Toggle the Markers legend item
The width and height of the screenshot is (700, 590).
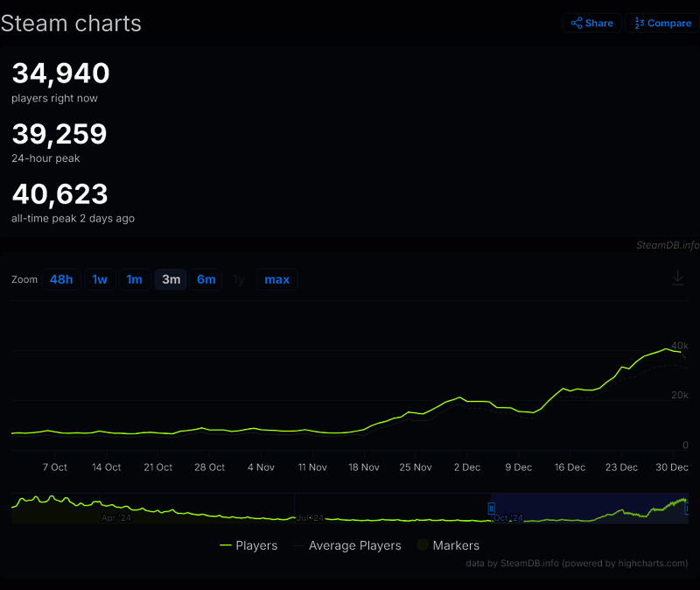pos(447,545)
